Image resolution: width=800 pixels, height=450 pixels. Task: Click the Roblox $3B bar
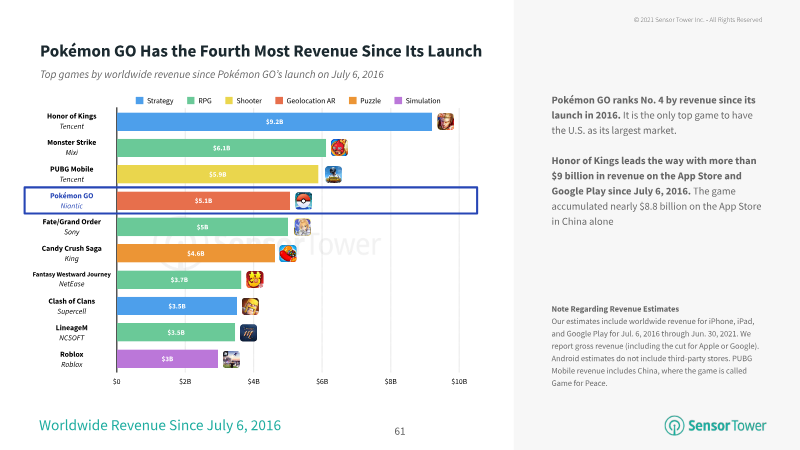coord(167,359)
